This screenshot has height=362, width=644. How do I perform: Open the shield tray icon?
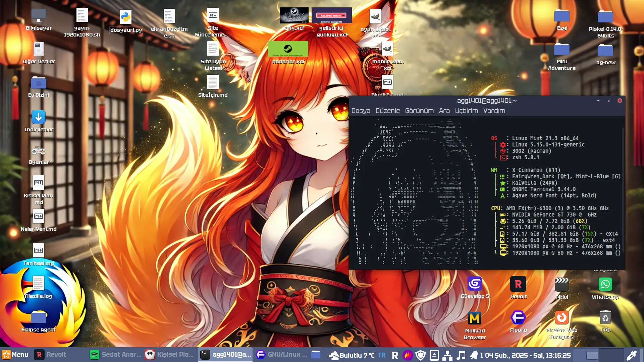(421, 355)
